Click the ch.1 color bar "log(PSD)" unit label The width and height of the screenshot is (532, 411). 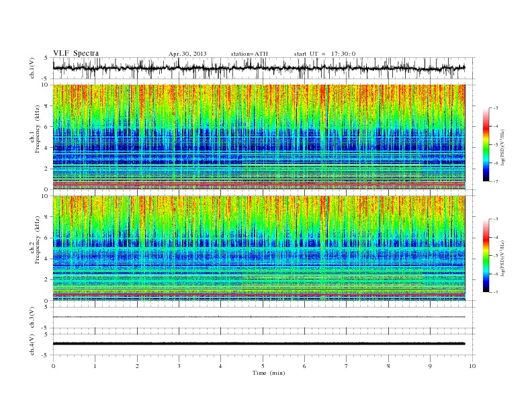pos(502,147)
